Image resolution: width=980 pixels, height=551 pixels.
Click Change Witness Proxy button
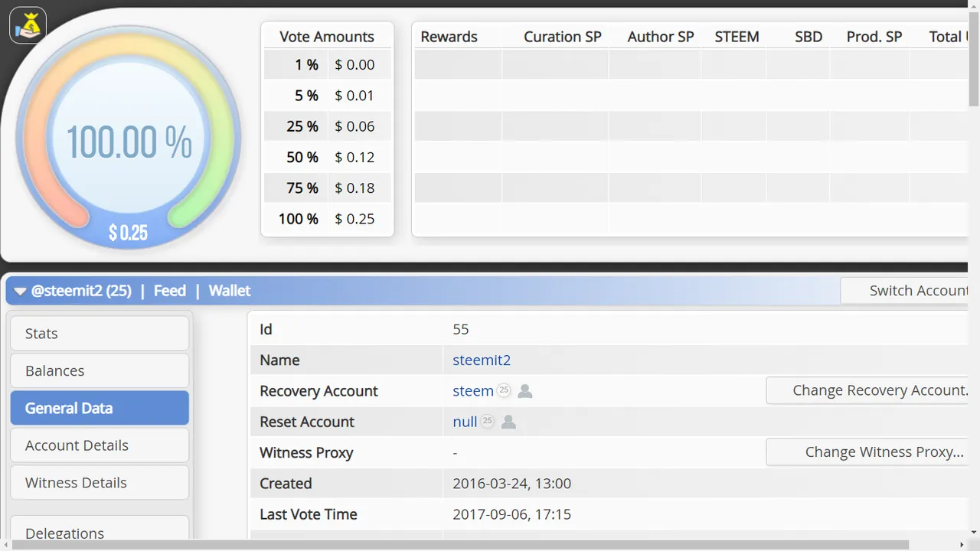click(867, 452)
